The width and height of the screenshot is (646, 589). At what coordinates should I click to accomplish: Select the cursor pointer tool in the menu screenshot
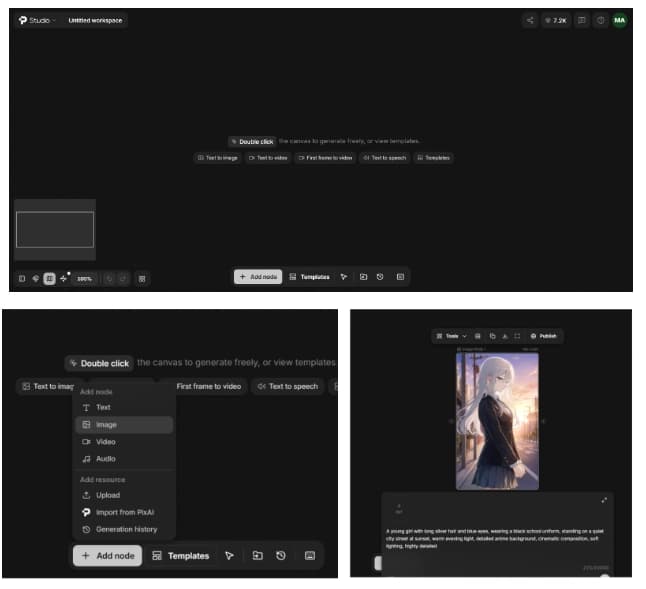229,556
